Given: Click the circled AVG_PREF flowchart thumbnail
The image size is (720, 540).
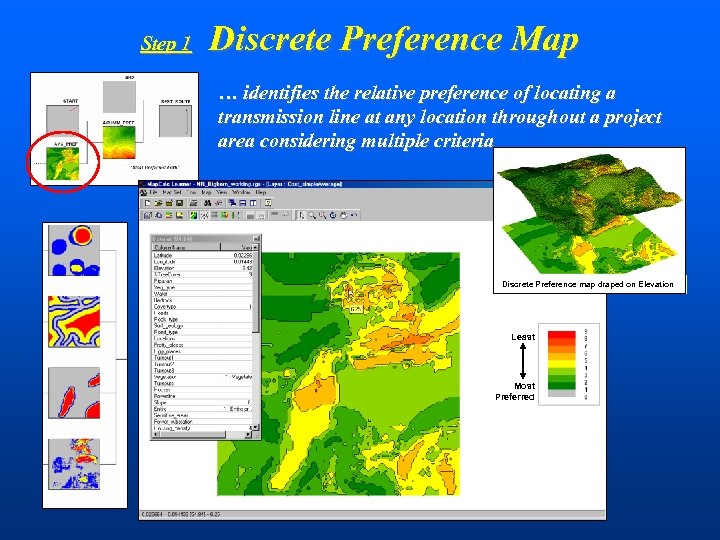Looking at the screenshot, I should click(63, 163).
